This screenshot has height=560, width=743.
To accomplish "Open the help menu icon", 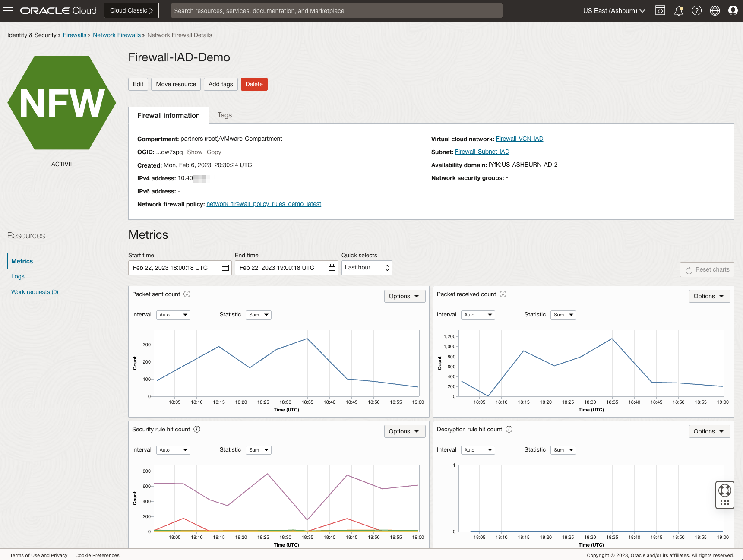I will (x=696, y=10).
